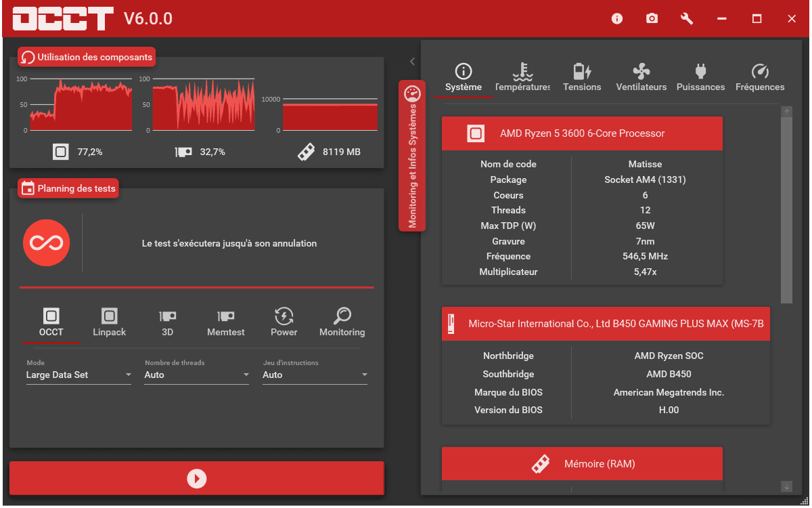Select the Linpack test tab
Image resolution: width=812 pixels, height=508 pixels.
pos(110,322)
